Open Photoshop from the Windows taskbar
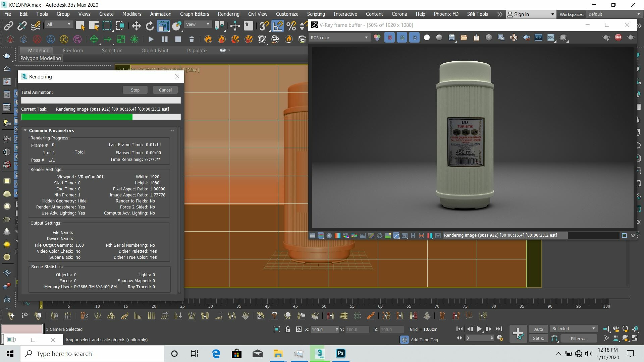 (x=340, y=353)
